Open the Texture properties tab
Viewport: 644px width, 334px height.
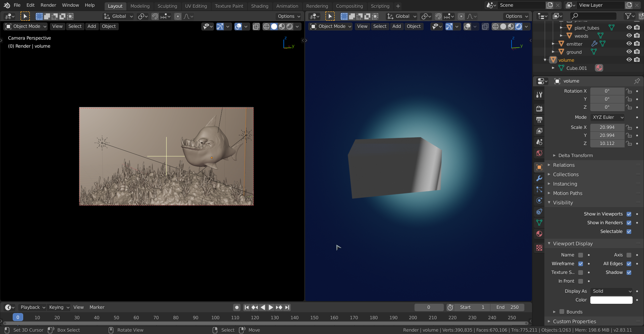pyautogui.click(x=539, y=248)
